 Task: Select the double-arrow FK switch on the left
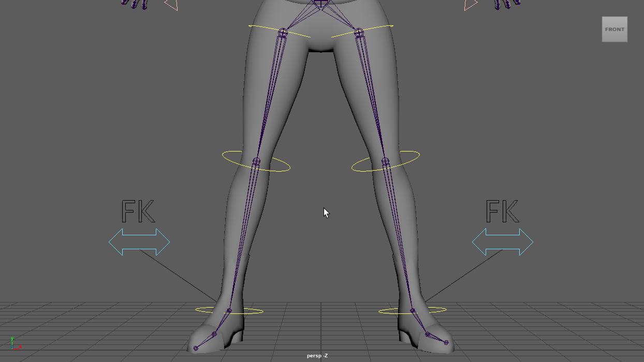pyautogui.click(x=139, y=242)
